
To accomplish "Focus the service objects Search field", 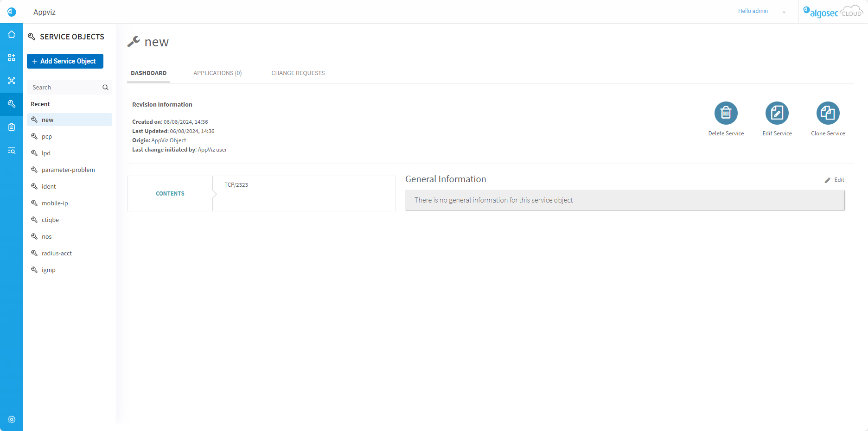I will [65, 88].
